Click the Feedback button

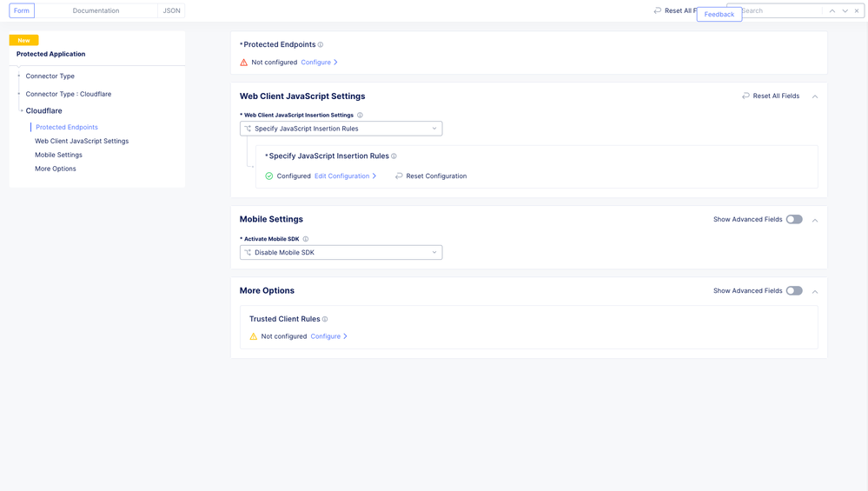pyautogui.click(x=719, y=15)
